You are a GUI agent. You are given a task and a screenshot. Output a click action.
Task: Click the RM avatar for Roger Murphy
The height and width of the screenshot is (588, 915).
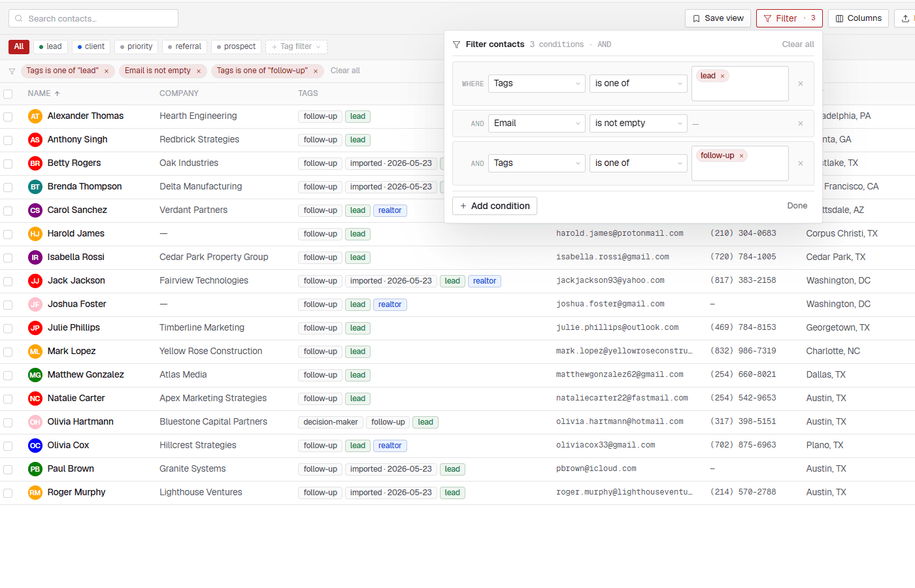[35, 493]
